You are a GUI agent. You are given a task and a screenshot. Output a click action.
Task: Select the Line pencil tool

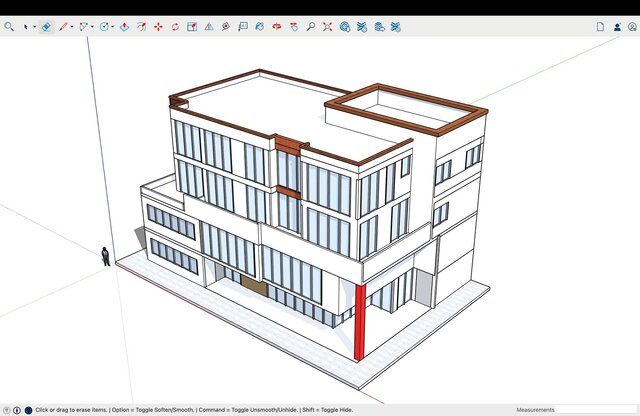coord(63,27)
